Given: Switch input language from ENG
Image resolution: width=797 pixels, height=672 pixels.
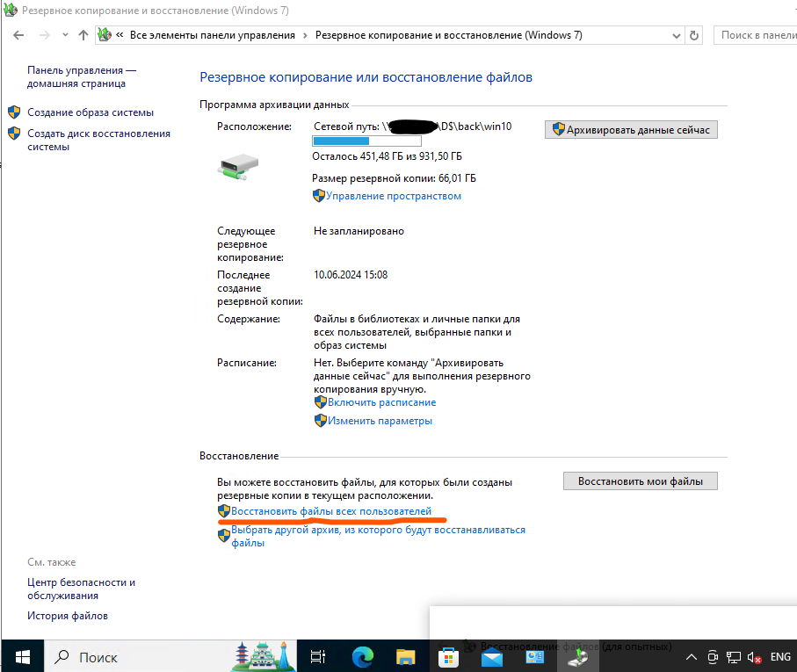Looking at the screenshot, I should [x=780, y=657].
